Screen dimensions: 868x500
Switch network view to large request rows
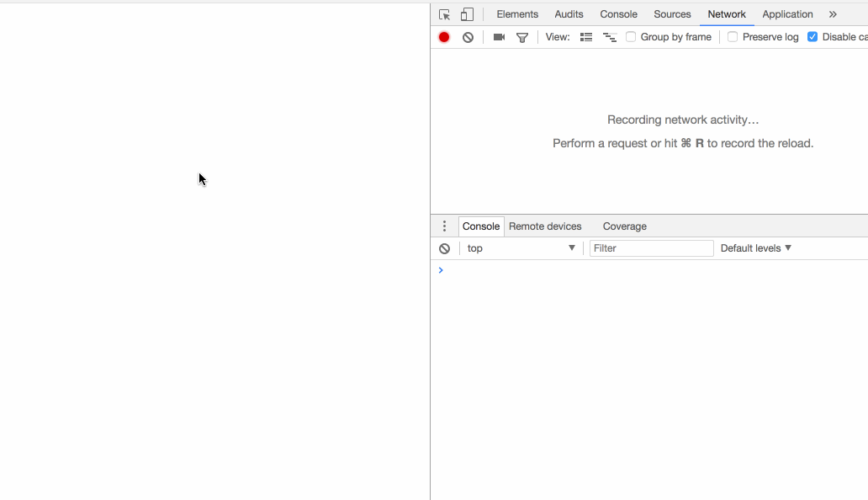click(x=585, y=37)
